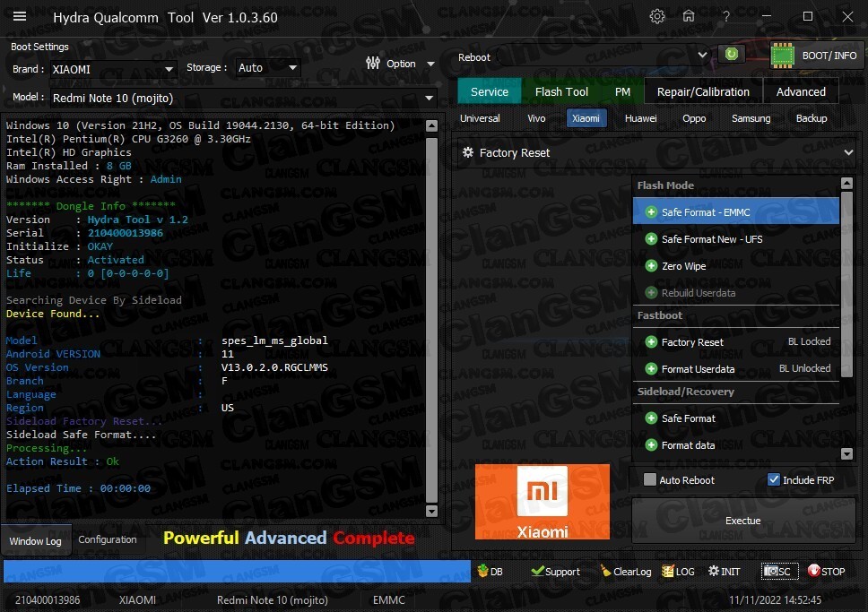
Task: Switch to the Service tab
Action: point(490,92)
